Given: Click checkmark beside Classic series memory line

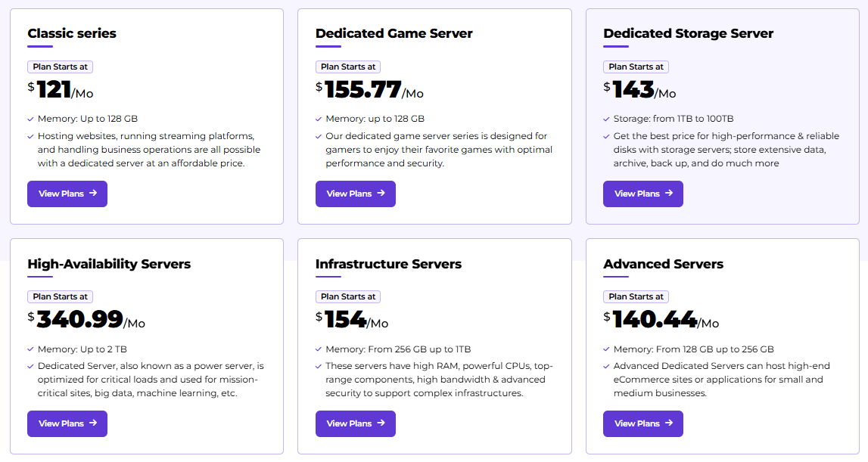Looking at the screenshot, I should pyautogui.click(x=30, y=119).
